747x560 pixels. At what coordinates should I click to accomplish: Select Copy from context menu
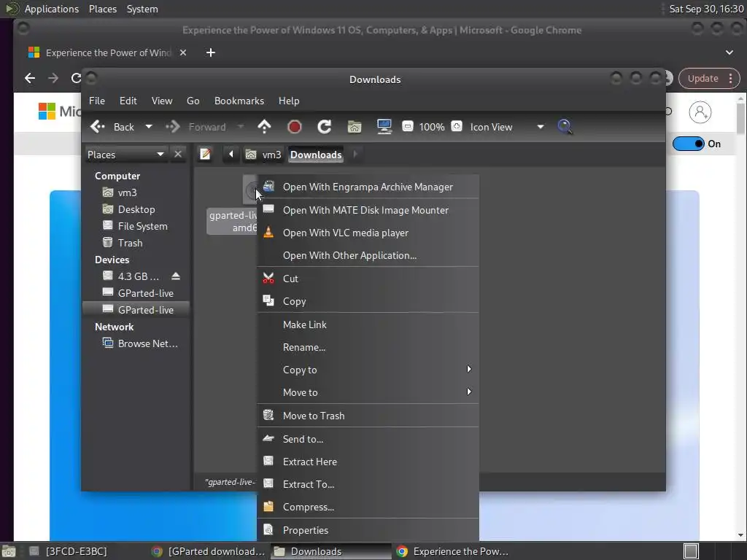click(x=368, y=301)
